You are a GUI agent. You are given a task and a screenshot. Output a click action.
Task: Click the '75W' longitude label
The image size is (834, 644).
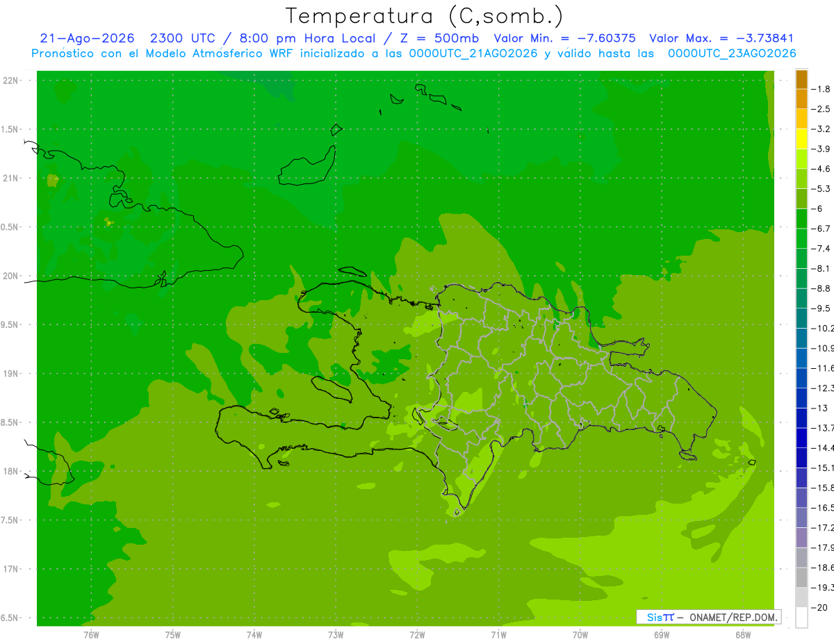173,635
